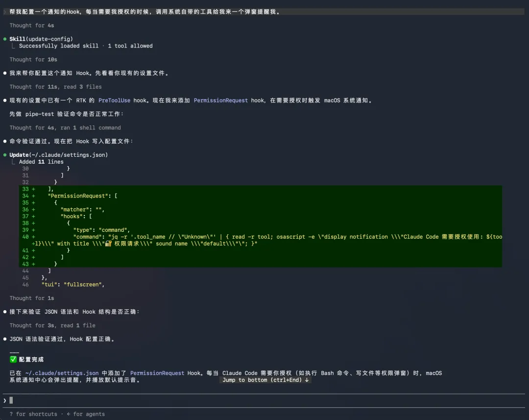Expand 'Thought for 1s' block
Viewport: 529px width, 420px height.
coord(32,298)
